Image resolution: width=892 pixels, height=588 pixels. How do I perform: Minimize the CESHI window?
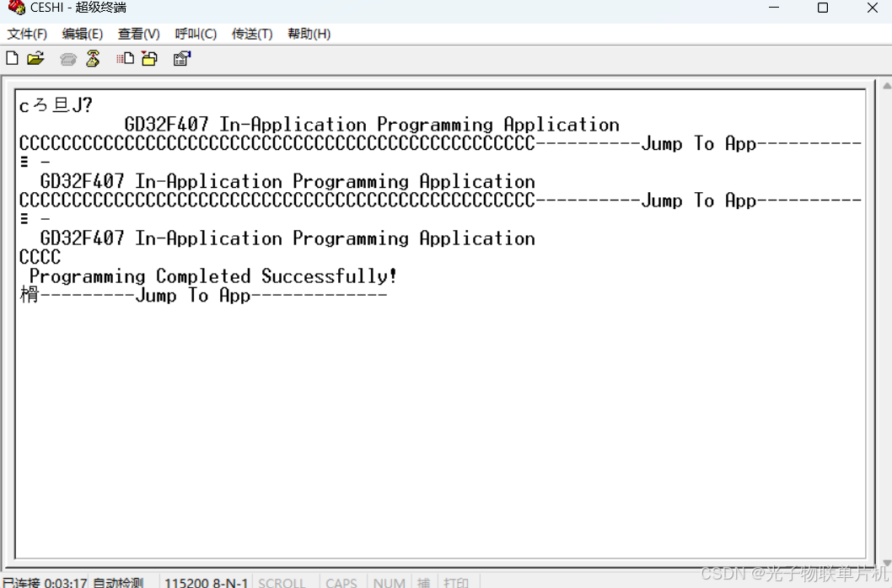(x=774, y=8)
